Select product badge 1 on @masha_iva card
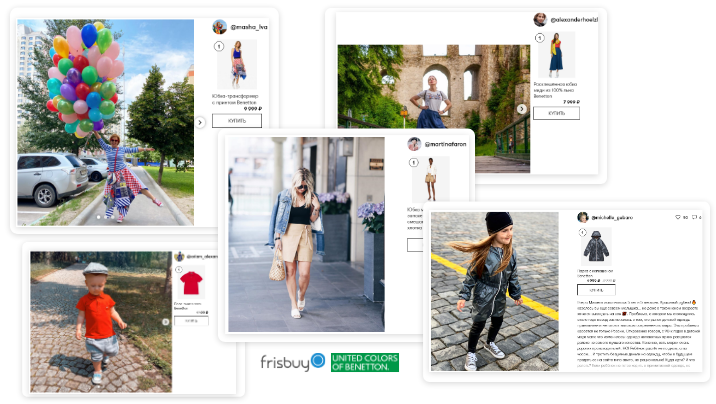The width and height of the screenshot is (716, 404). (x=219, y=46)
